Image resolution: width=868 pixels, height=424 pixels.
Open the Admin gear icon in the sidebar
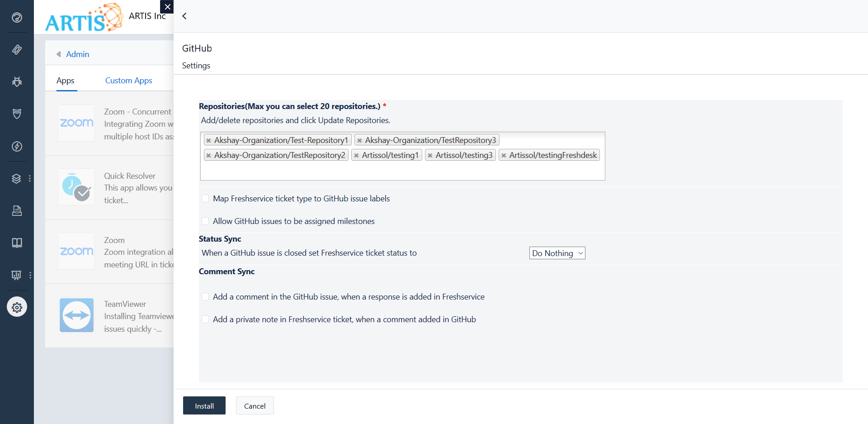[x=17, y=307]
